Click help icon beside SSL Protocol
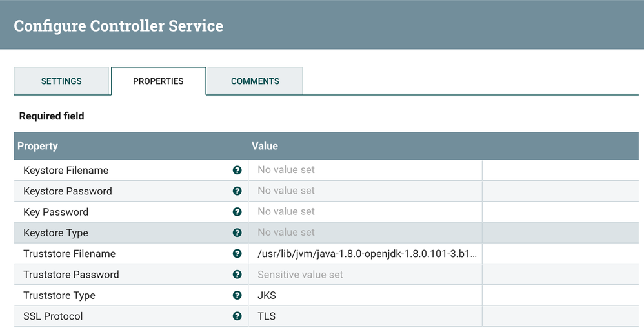This screenshot has width=644, height=332. click(x=237, y=316)
